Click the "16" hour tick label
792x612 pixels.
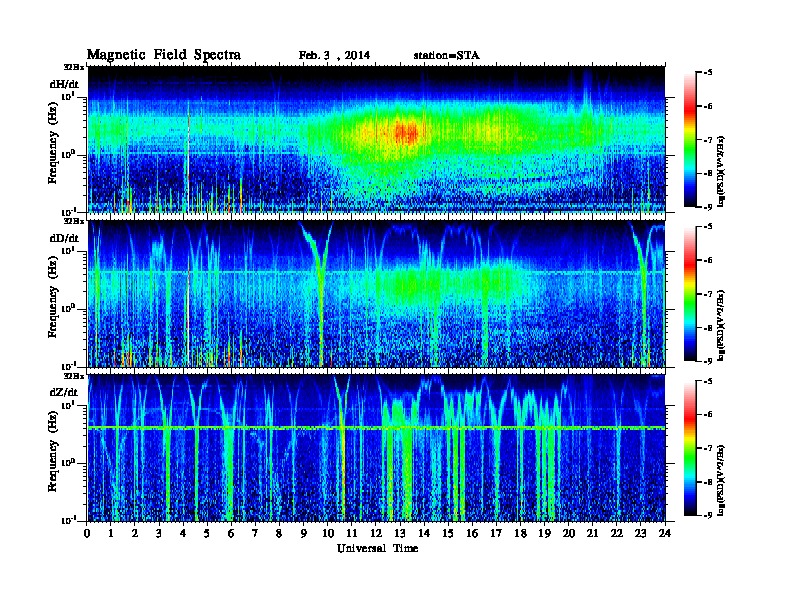472,533
